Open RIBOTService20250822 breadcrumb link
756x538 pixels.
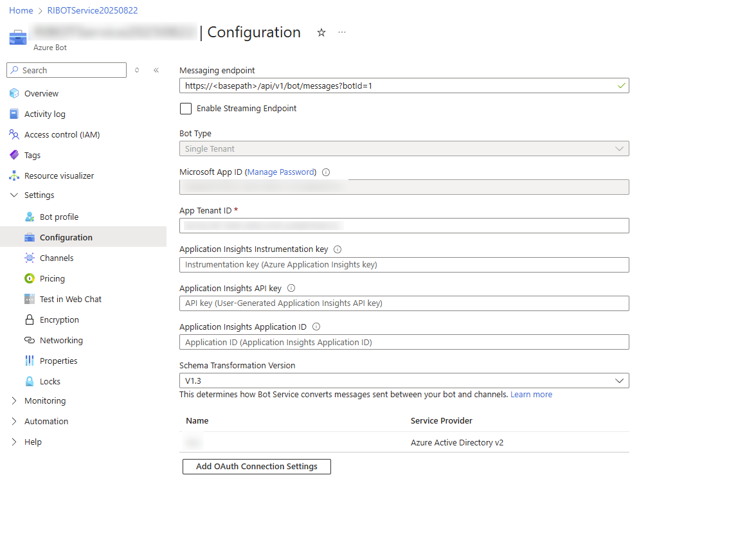pyautogui.click(x=93, y=10)
